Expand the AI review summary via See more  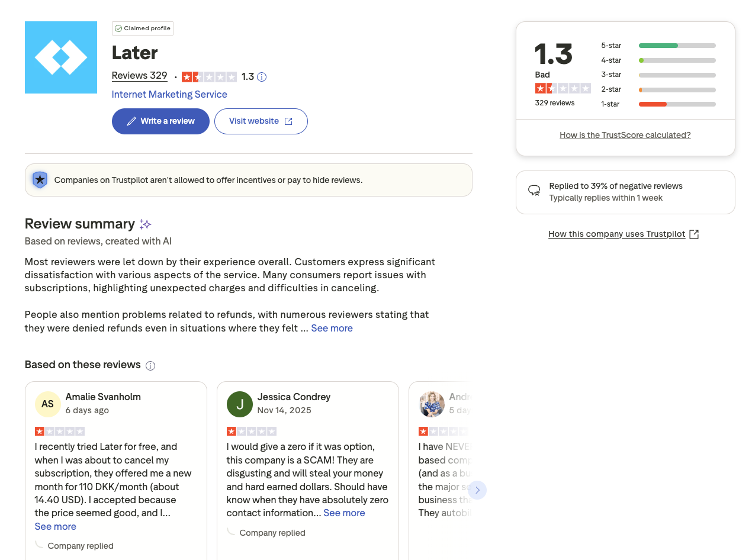click(332, 328)
